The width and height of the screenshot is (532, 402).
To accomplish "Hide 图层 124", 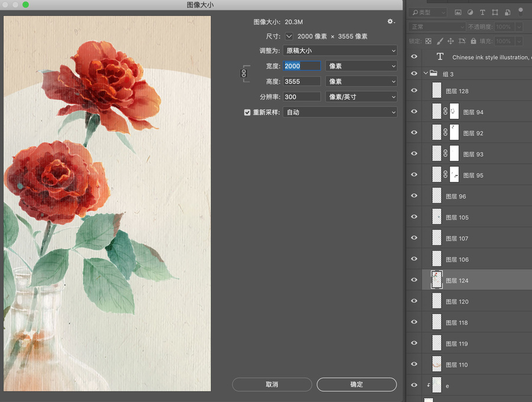I will click(x=414, y=280).
